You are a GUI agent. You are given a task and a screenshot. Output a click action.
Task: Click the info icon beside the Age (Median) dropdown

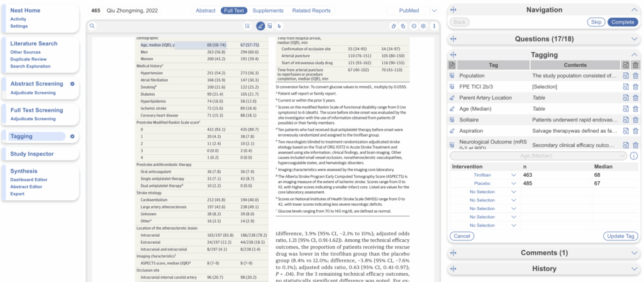tap(634, 155)
